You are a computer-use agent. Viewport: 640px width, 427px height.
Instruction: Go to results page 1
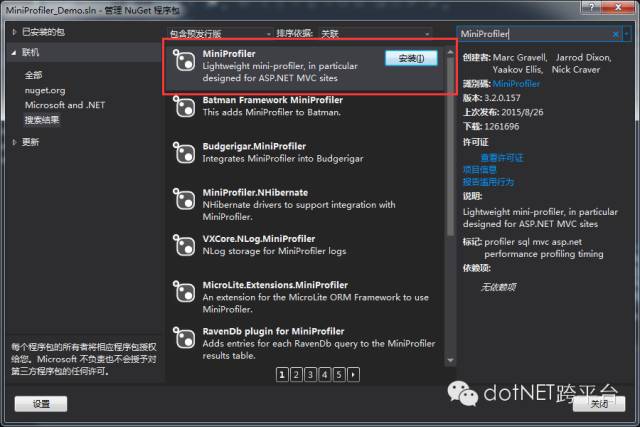(x=282, y=374)
